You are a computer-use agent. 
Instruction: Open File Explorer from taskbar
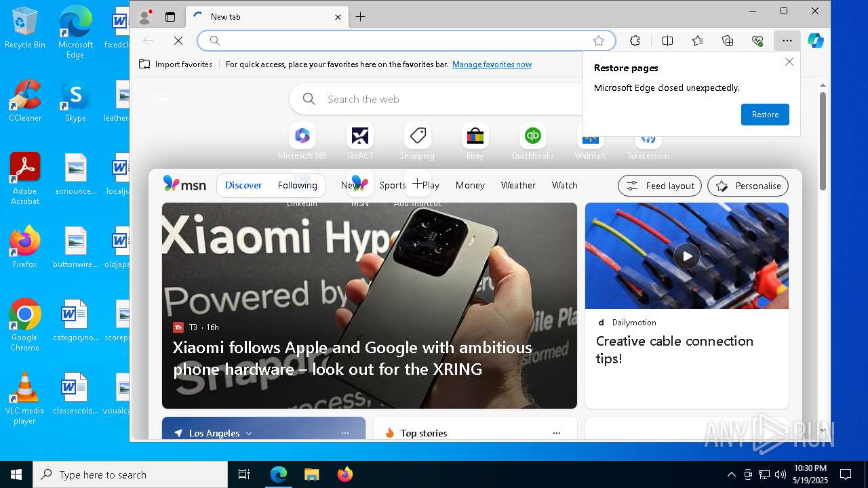click(311, 474)
